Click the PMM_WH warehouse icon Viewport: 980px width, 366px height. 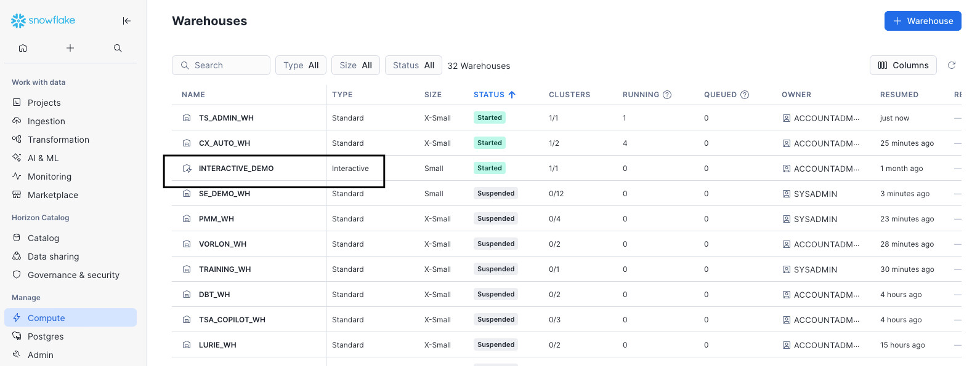click(x=187, y=218)
